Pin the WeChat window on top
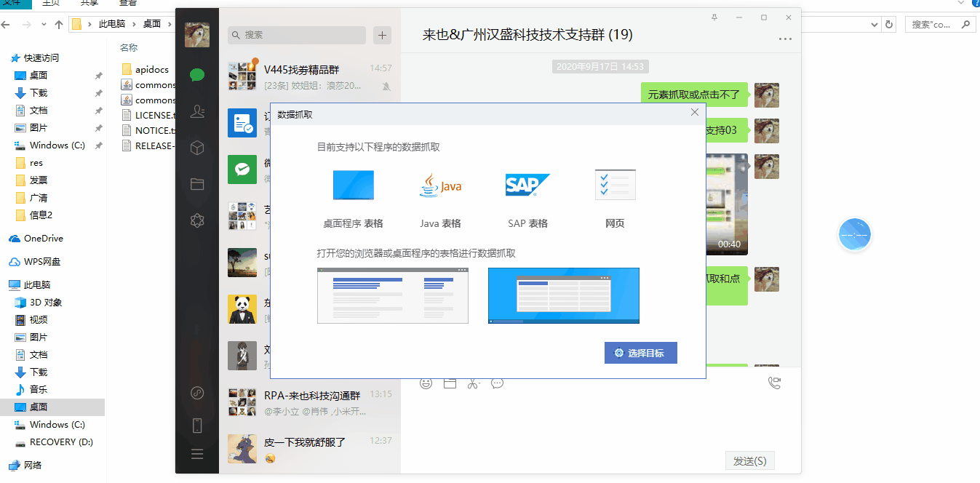 tap(714, 17)
